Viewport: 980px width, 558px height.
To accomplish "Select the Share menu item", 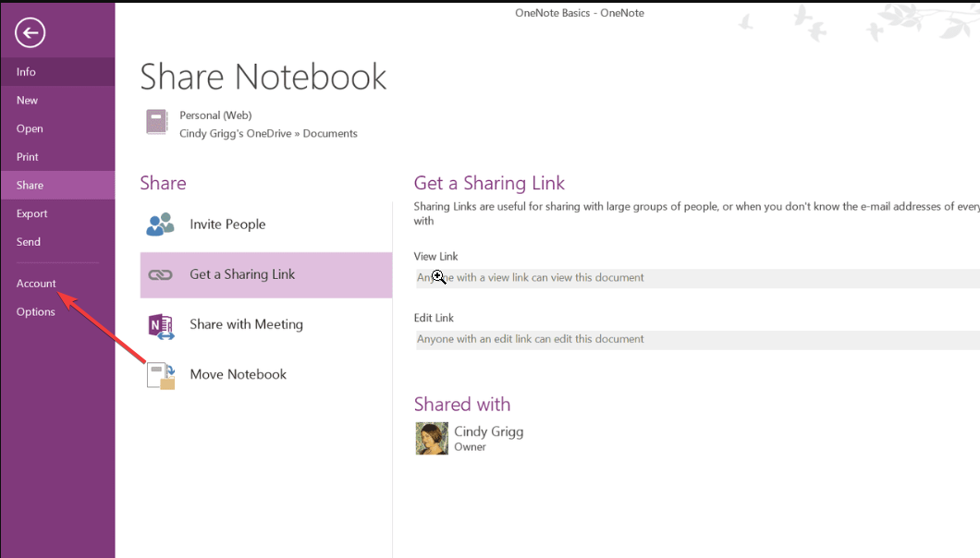I will coord(57,185).
